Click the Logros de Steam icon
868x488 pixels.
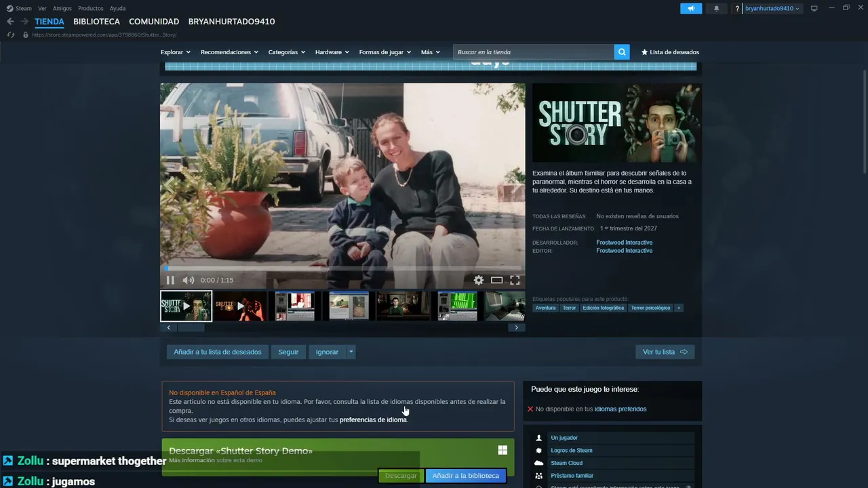pyautogui.click(x=539, y=450)
